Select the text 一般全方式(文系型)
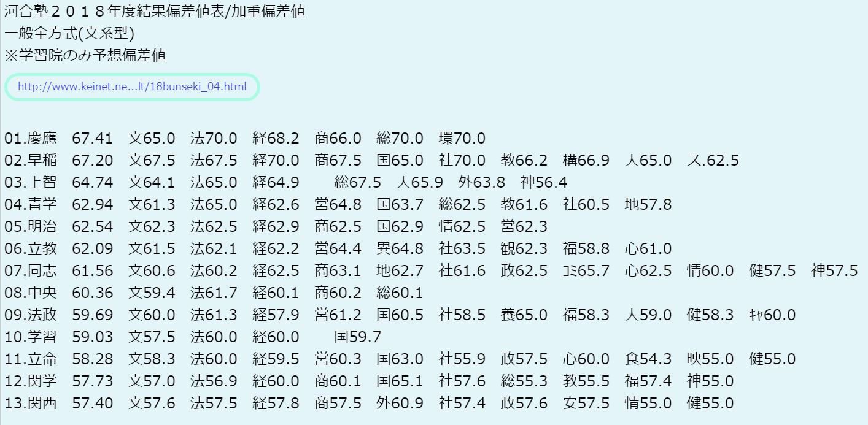Image resolution: width=868 pixels, height=425 pixels. click(69, 33)
